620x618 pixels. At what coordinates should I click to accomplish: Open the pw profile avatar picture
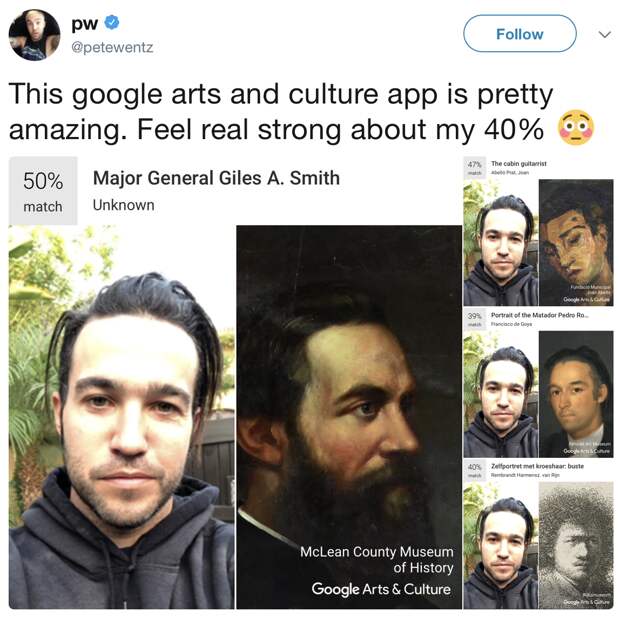click(x=34, y=35)
